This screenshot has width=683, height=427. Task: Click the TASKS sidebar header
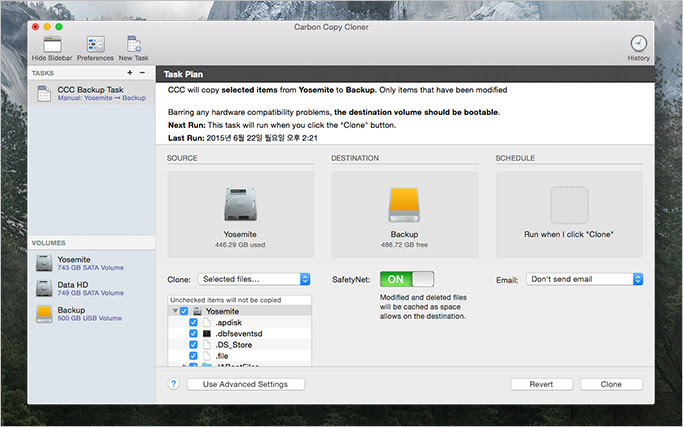tap(43, 73)
